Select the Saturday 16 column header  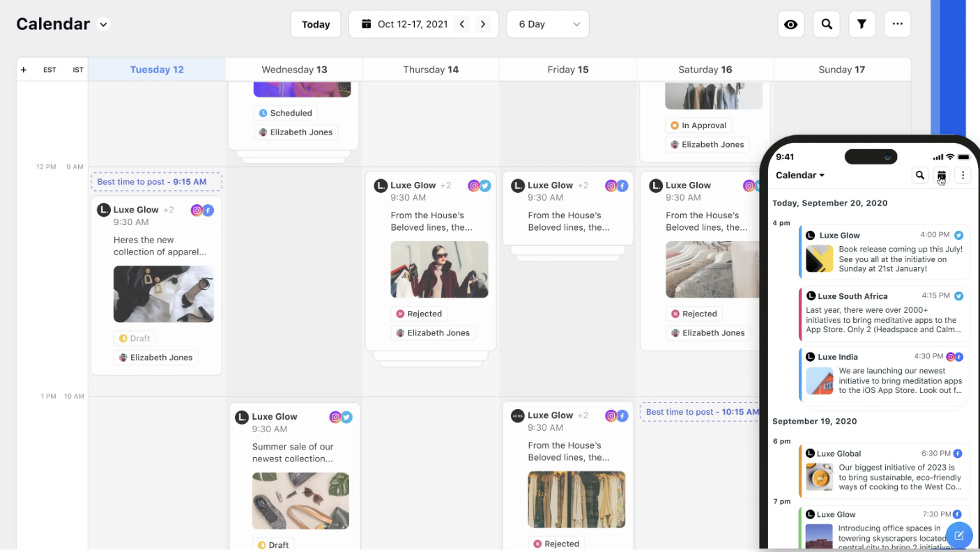tap(705, 70)
